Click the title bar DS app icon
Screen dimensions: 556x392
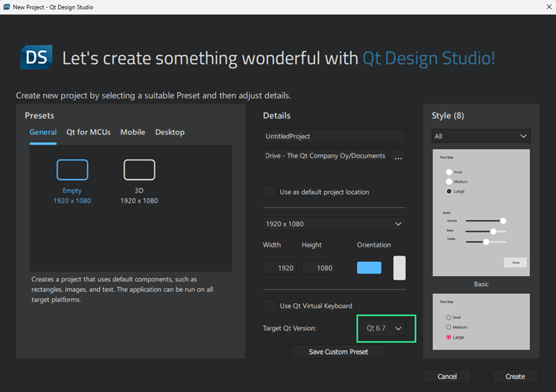pos(7,7)
